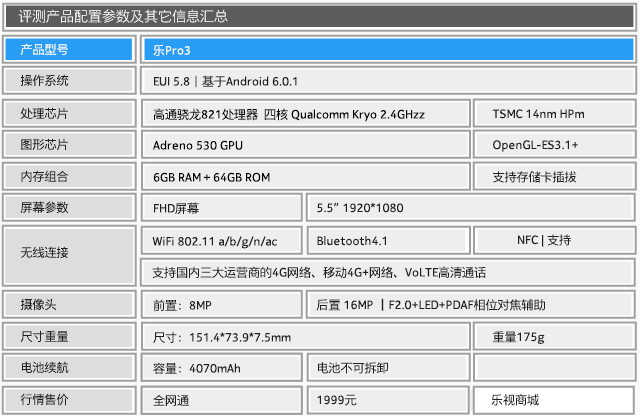Click the 5.5" 1920*1080 screen resolution cell
The width and height of the screenshot is (640, 416).
point(470,208)
